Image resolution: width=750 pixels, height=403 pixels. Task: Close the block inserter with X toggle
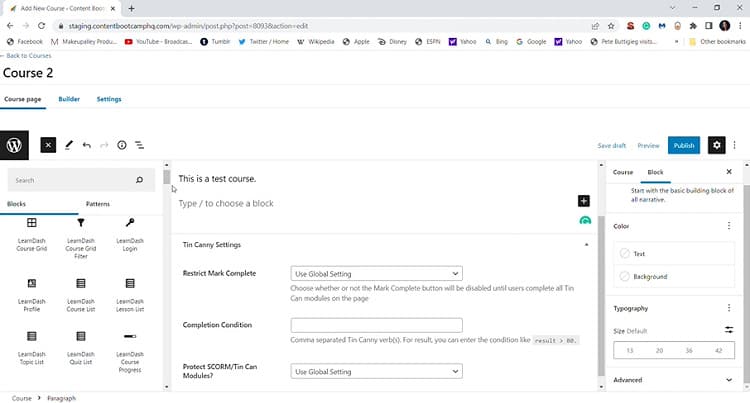click(x=48, y=145)
